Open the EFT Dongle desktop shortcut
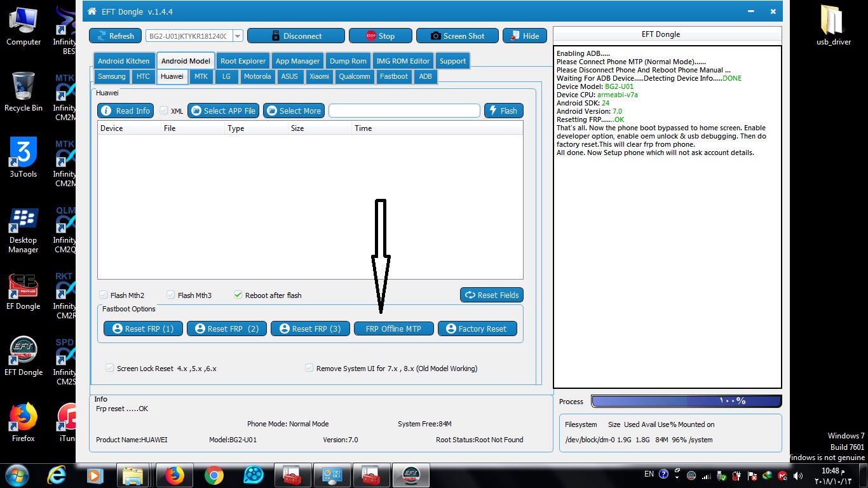The width and height of the screenshot is (868, 488). [x=24, y=357]
